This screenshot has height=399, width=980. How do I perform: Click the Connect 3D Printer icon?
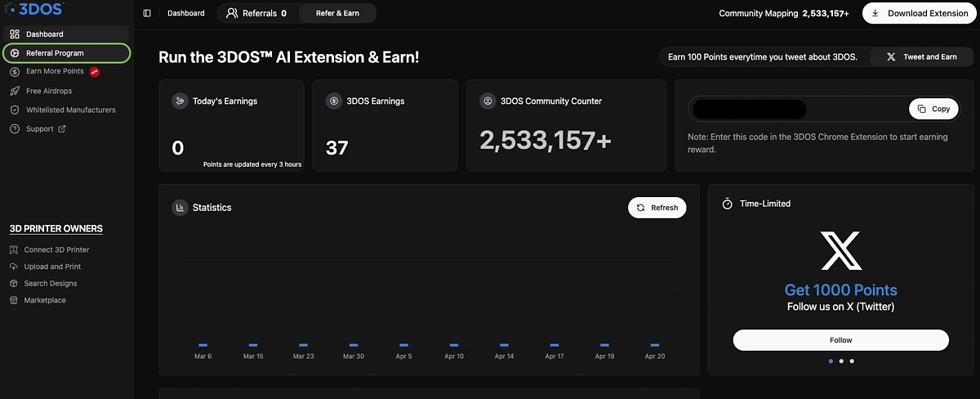pyautogui.click(x=15, y=249)
